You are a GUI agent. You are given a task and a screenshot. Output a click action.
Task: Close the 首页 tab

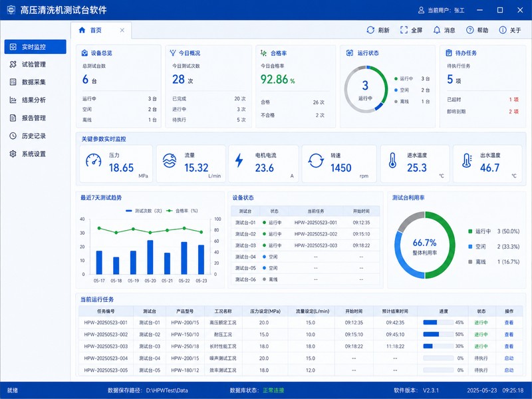[x=122, y=30]
